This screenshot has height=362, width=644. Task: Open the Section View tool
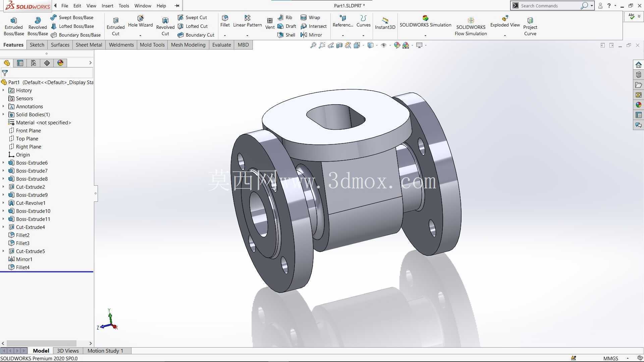pyautogui.click(x=339, y=45)
